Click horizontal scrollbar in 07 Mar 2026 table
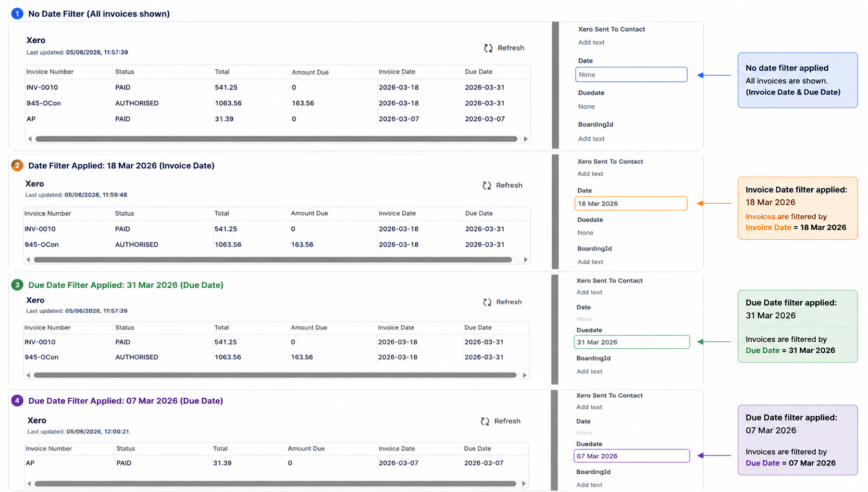Viewport: 868px width, 492px height. click(x=275, y=484)
